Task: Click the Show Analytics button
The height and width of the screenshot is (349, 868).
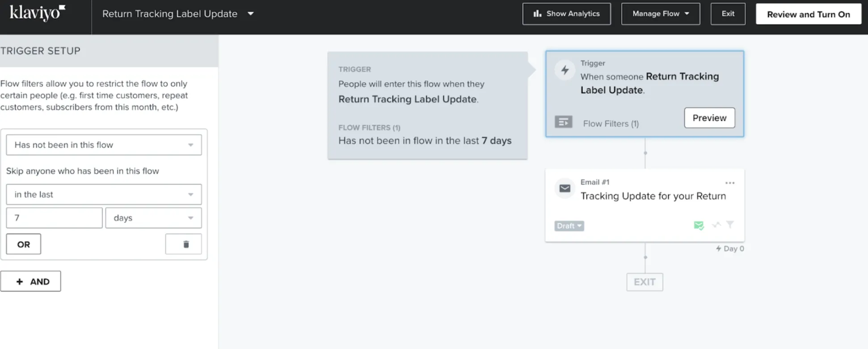Action: click(566, 14)
